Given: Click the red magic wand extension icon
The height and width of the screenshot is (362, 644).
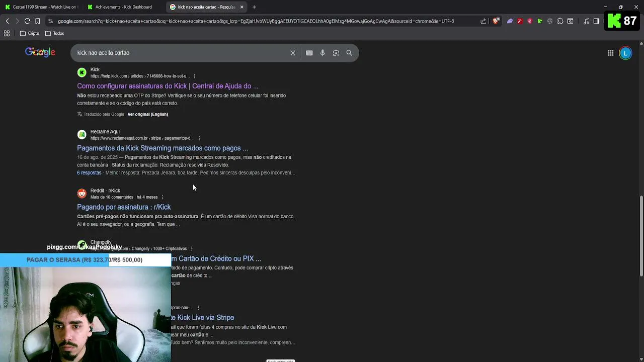Looking at the screenshot, I should pos(520,21).
